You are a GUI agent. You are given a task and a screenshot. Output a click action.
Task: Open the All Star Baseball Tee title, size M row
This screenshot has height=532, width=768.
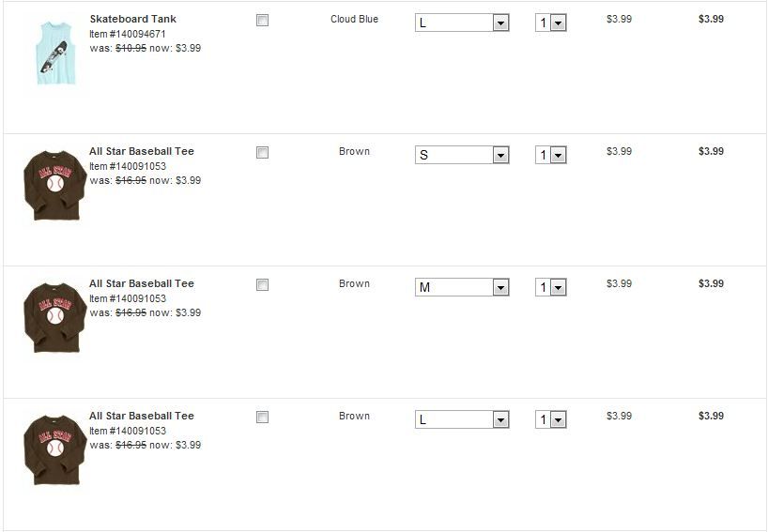(x=142, y=283)
